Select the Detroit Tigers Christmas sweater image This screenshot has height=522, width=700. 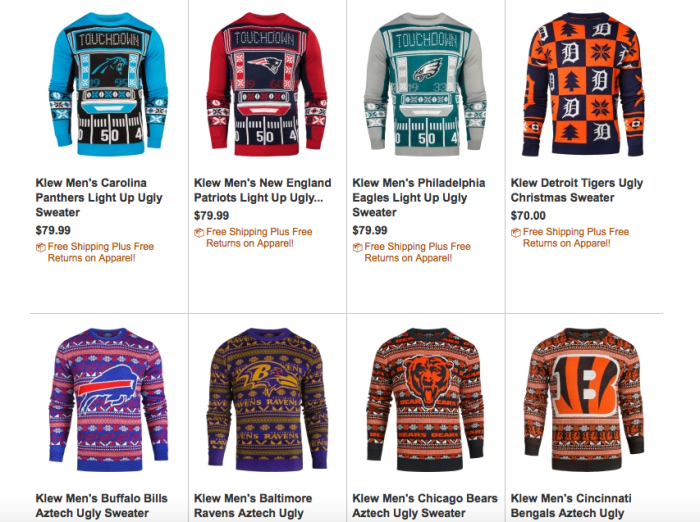tap(583, 85)
